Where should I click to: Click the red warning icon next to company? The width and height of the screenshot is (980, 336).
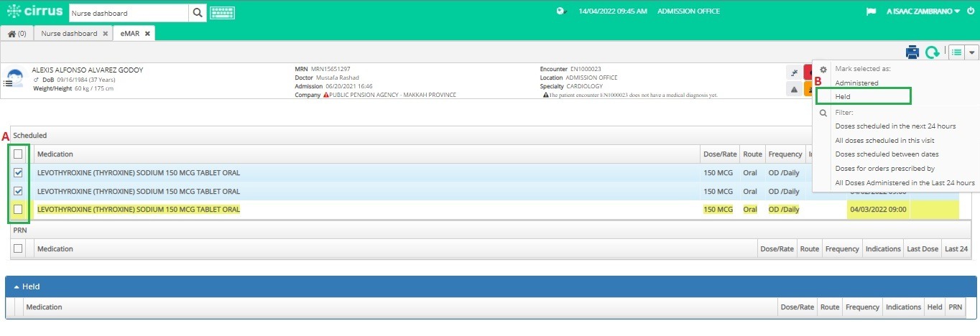pos(325,95)
